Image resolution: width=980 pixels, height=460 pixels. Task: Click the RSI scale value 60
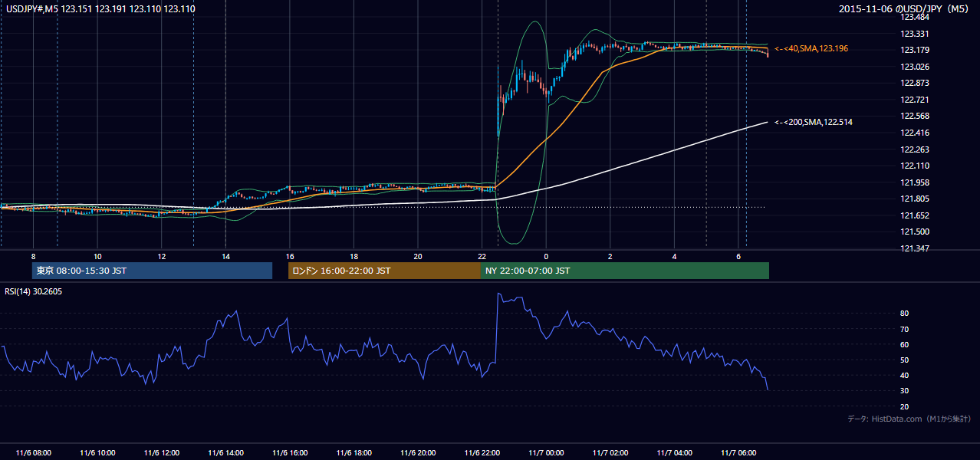click(x=905, y=344)
